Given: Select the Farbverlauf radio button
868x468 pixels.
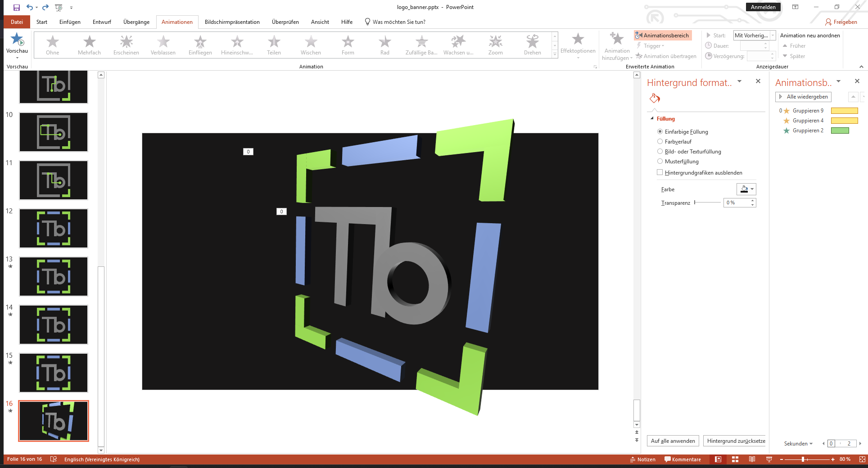Looking at the screenshot, I should tap(660, 142).
